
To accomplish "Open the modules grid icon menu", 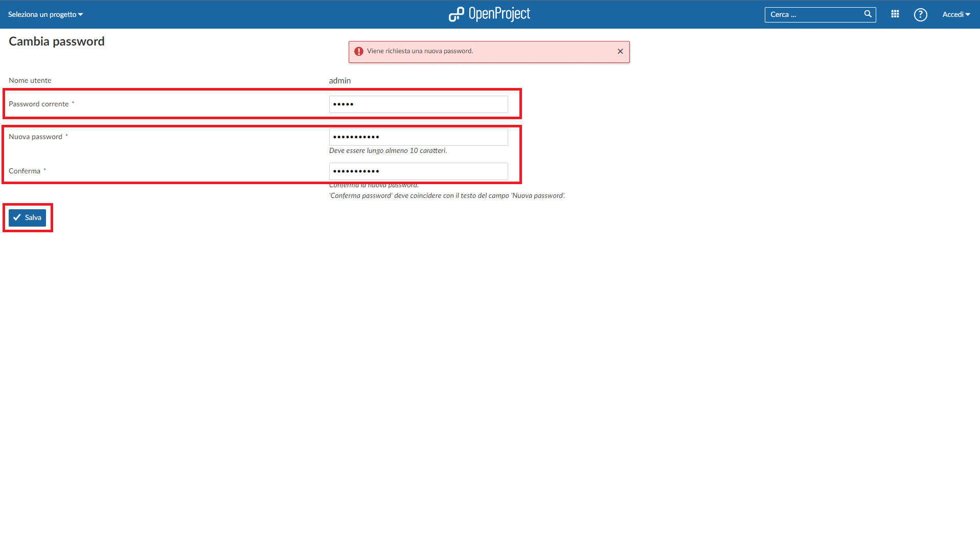I will [x=895, y=14].
